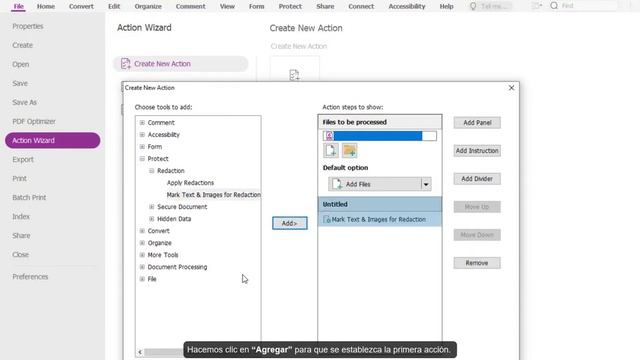
Task: Click the Find search field
Action: pyautogui.click(x=588, y=6)
